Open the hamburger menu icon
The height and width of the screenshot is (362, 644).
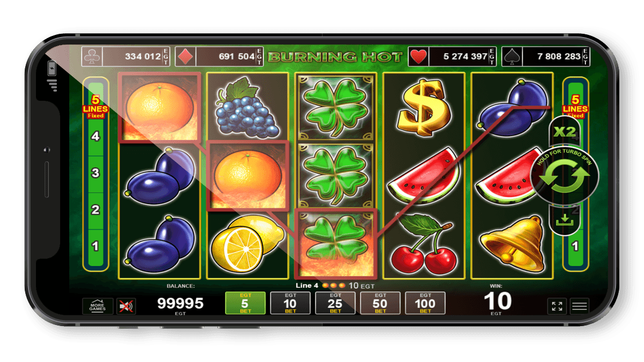[x=580, y=306]
